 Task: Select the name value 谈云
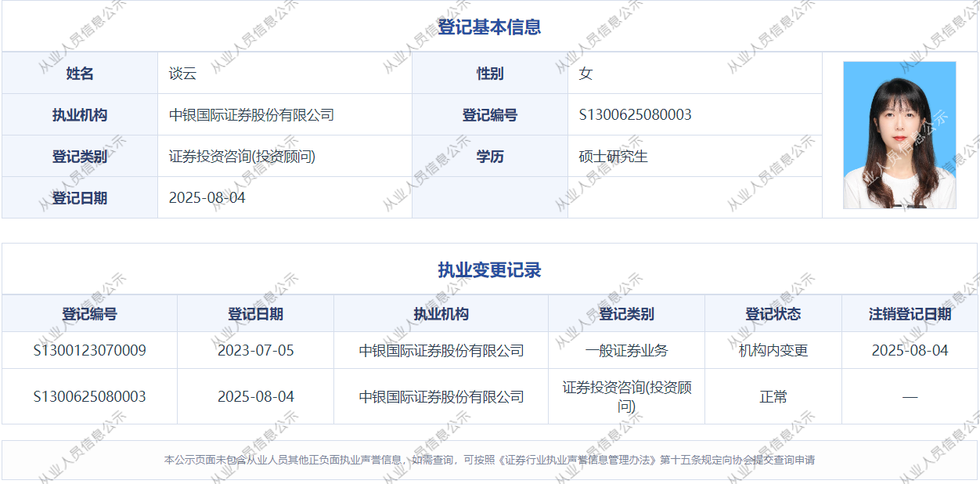(182, 74)
